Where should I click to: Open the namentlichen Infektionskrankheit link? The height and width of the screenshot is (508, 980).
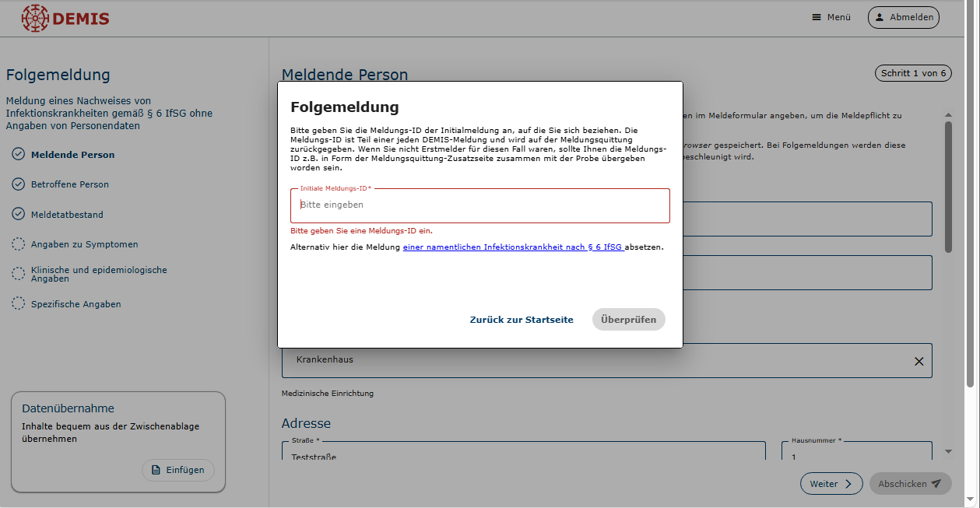tap(514, 247)
